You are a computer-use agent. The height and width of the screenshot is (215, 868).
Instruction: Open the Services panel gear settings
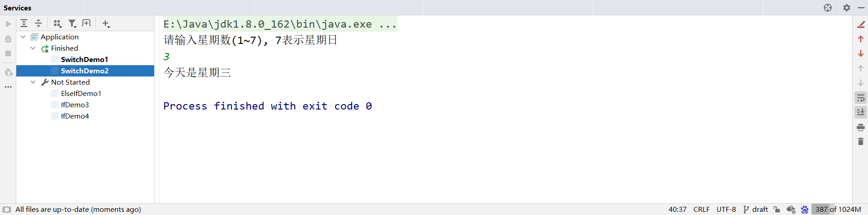[x=847, y=8]
